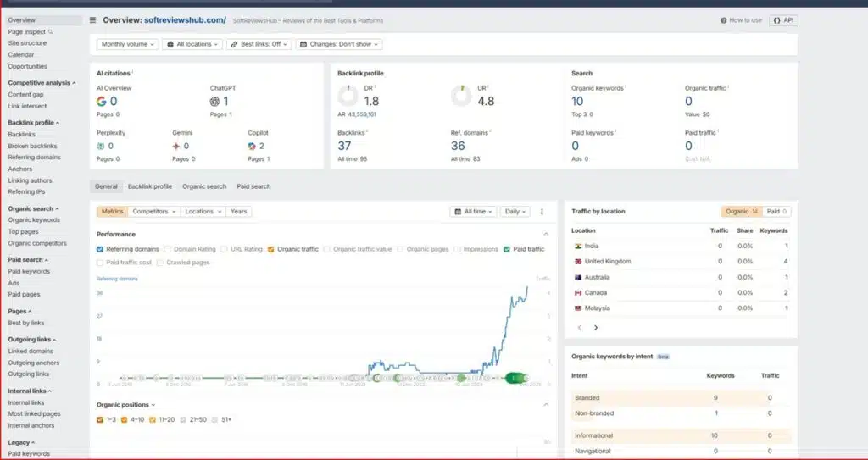Enable the Organic traffic value checkbox

click(x=326, y=249)
